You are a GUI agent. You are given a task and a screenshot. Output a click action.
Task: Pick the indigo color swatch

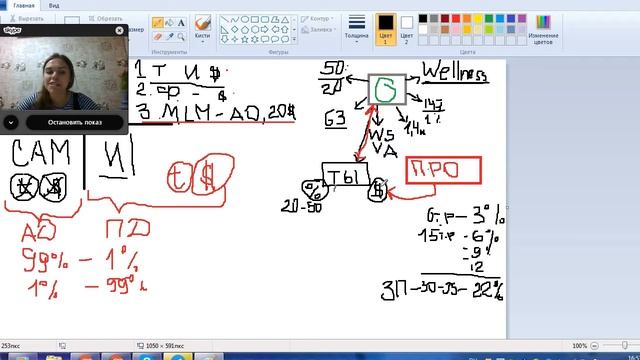coord(511,18)
